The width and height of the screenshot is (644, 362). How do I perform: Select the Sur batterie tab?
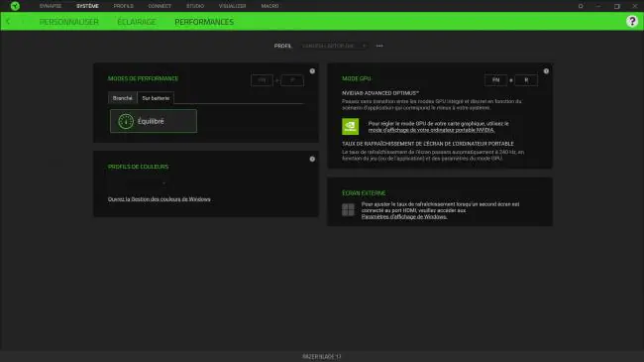(156, 98)
